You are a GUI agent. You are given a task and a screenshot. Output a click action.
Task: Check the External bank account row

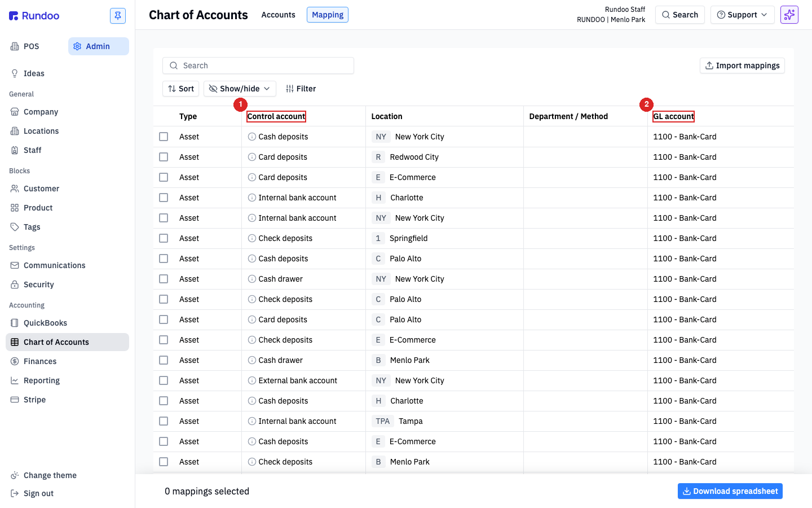[x=164, y=380]
